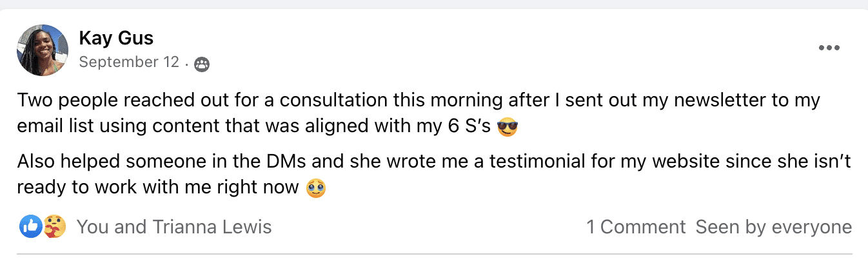Click Seen by everyone
The height and width of the screenshot is (263, 868).
(x=773, y=227)
